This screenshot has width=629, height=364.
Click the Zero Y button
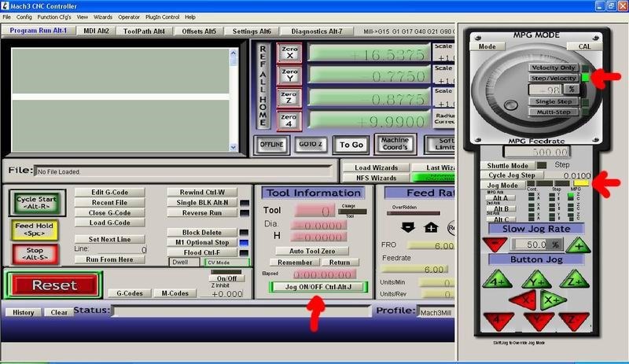(289, 75)
